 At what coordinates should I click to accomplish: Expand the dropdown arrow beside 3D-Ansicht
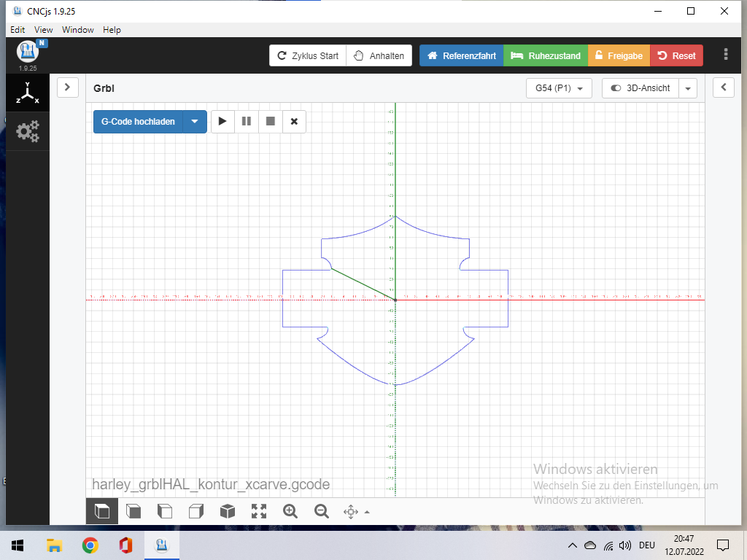688,88
